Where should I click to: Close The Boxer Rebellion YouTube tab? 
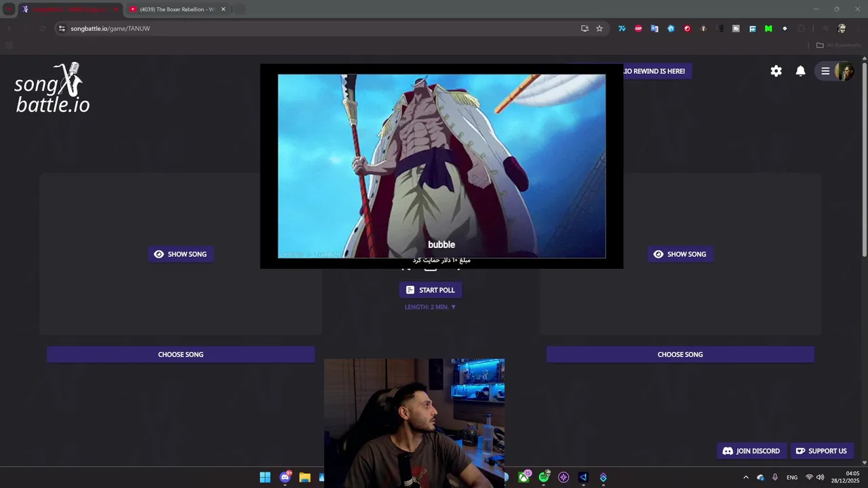point(223,9)
